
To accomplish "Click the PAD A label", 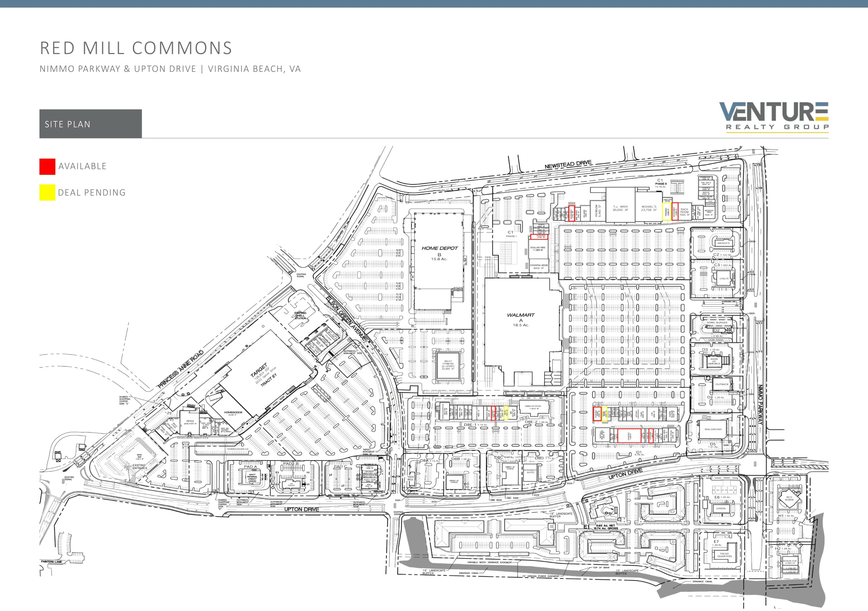I will 250,467.
